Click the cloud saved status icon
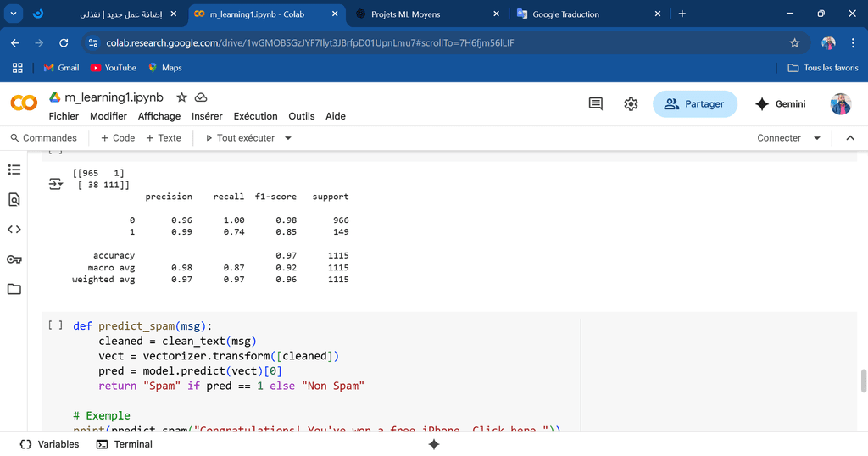Screen dimensions: 868x456 click(201, 97)
